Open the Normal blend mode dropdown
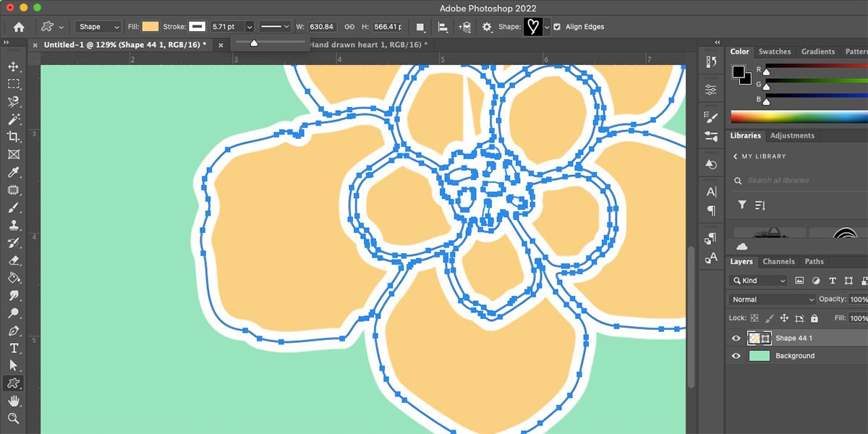 (x=771, y=299)
